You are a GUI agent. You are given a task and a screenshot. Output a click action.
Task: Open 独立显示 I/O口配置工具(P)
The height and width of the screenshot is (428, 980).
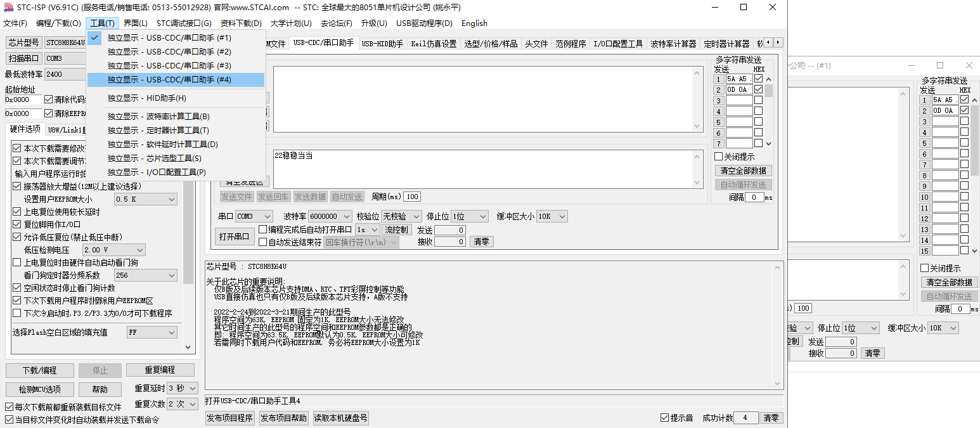coord(176,172)
